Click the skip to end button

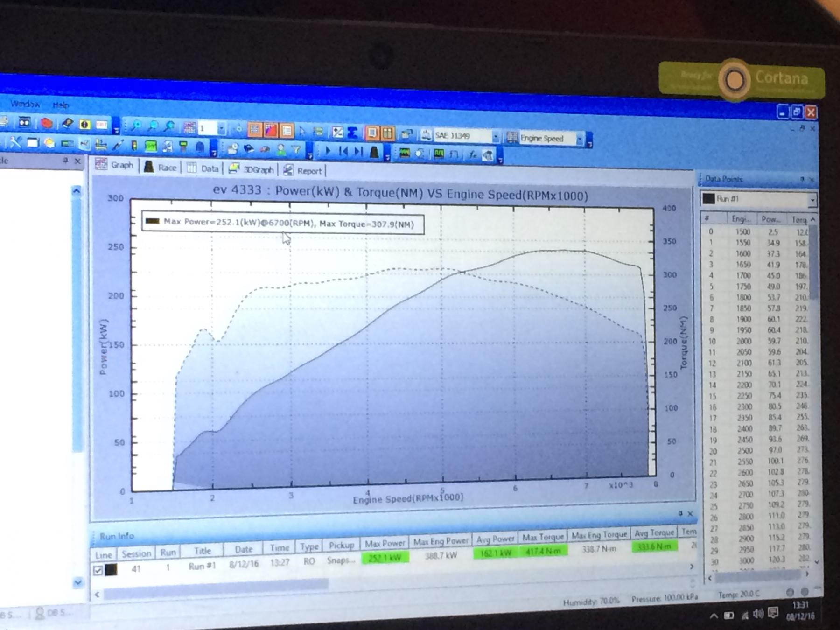click(358, 152)
